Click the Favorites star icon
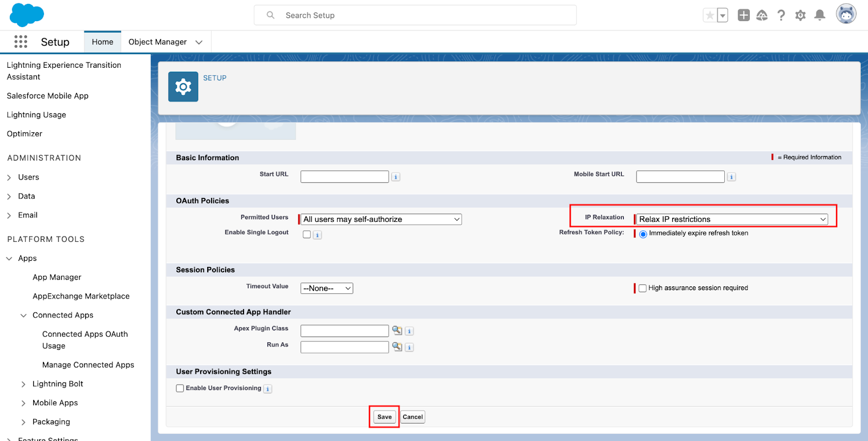 click(x=710, y=15)
